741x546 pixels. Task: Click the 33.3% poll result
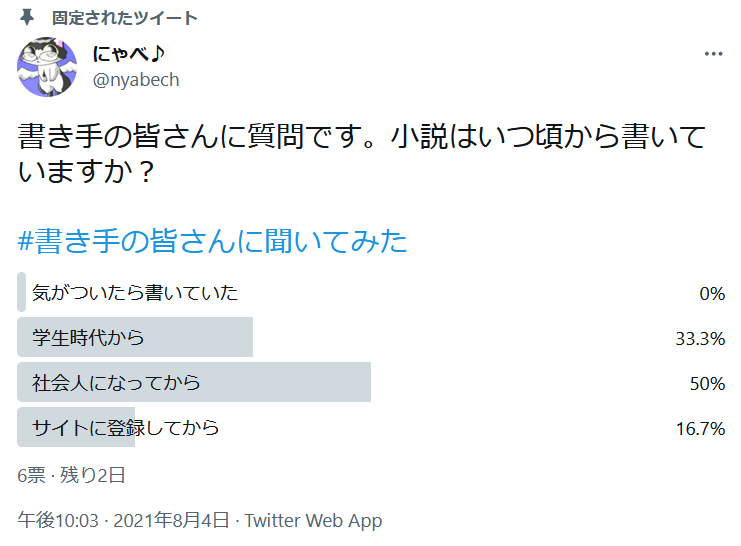(699, 339)
